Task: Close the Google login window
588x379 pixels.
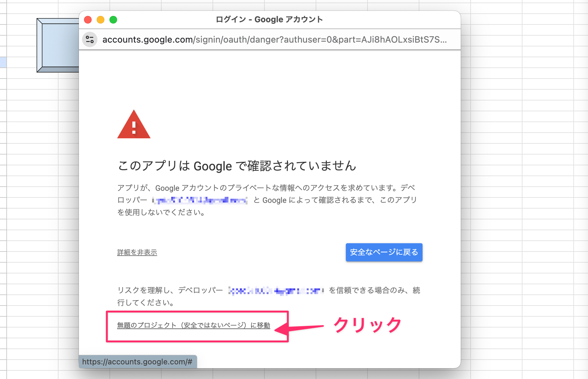Action: pos(88,20)
